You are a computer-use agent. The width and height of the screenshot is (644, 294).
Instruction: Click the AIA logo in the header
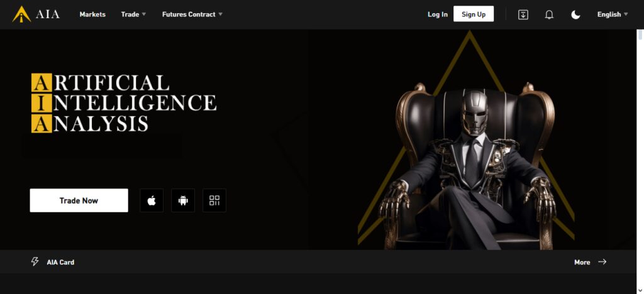click(x=36, y=14)
